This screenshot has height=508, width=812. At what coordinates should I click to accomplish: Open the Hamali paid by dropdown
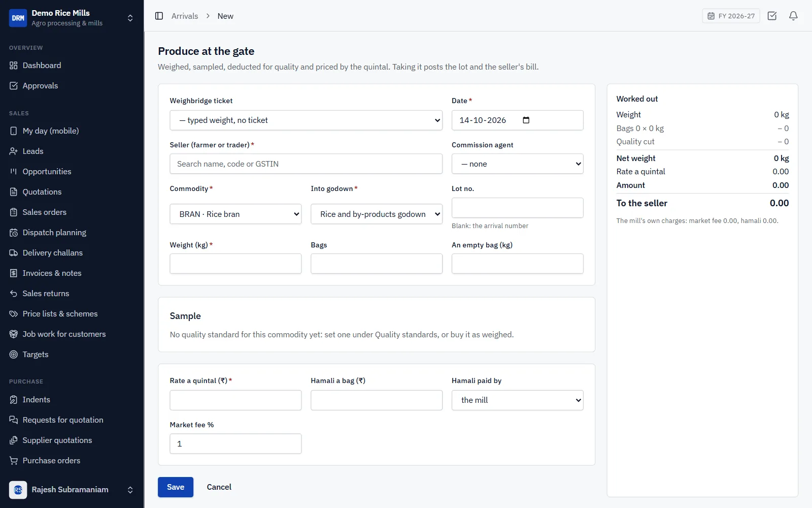(x=517, y=400)
